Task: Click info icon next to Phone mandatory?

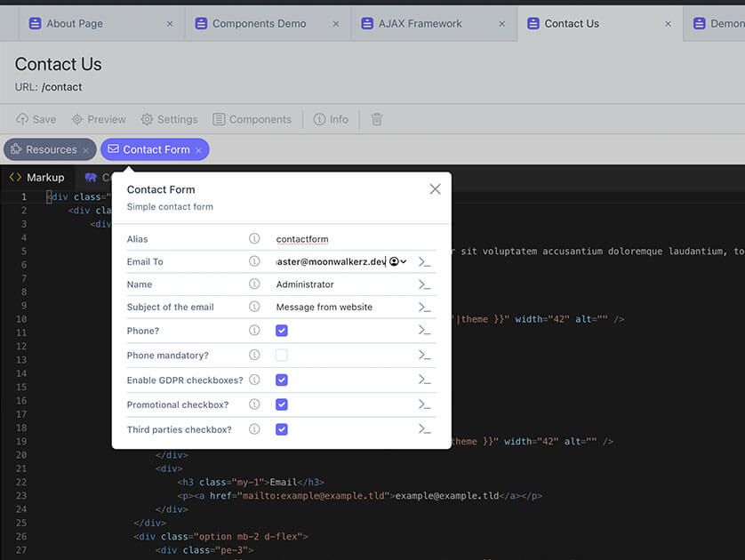Action: tap(254, 355)
